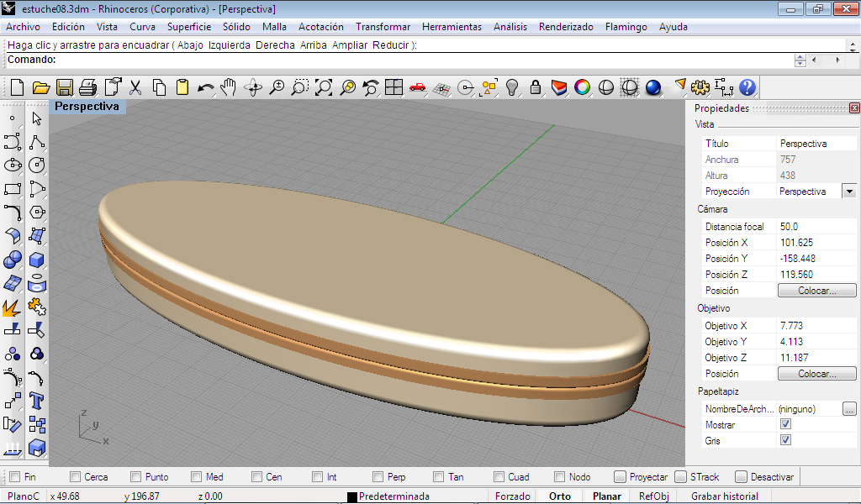Check the Proyectar osnap option
Viewport: 861px width, 504px height.
(621, 477)
